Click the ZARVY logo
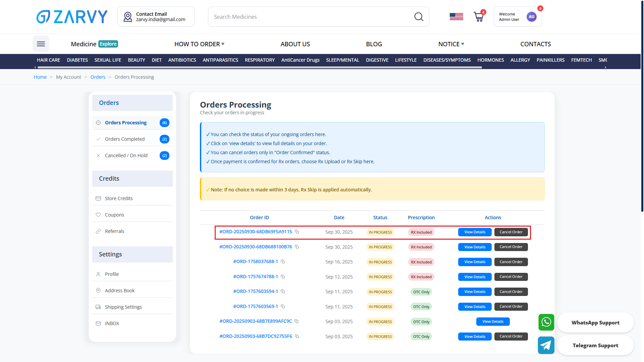 [72, 17]
